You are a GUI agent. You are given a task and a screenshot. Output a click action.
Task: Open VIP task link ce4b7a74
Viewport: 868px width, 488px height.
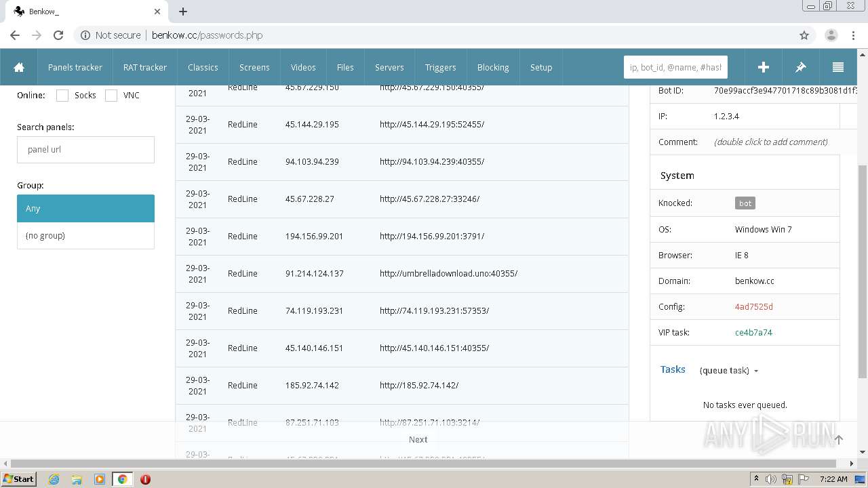tap(753, 332)
